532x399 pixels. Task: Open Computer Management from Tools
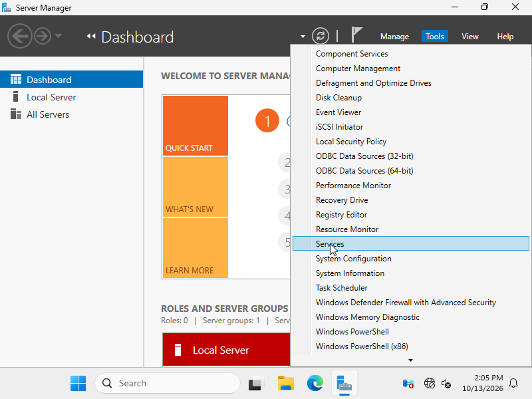click(410, 68)
